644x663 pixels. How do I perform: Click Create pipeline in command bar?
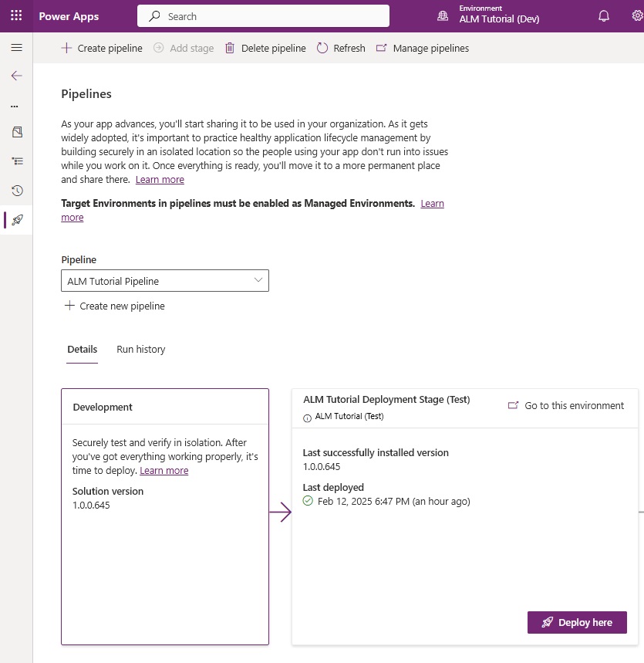coord(102,48)
